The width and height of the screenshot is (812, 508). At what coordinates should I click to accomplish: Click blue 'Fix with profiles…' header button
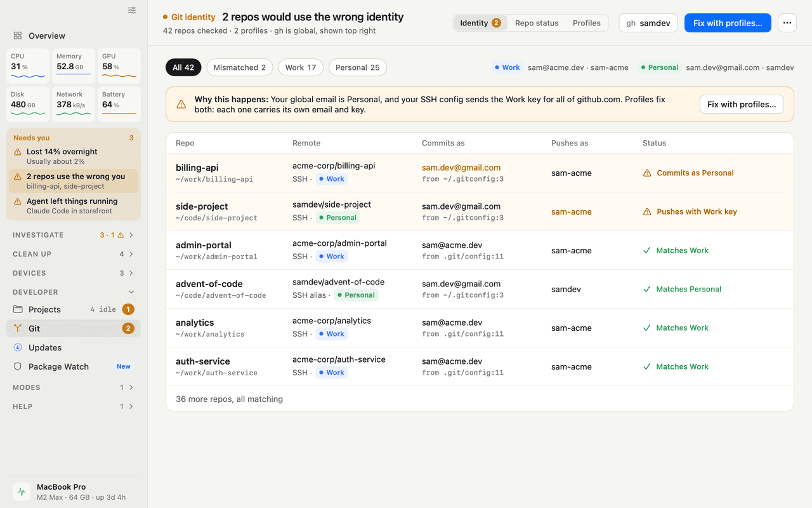point(728,23)
